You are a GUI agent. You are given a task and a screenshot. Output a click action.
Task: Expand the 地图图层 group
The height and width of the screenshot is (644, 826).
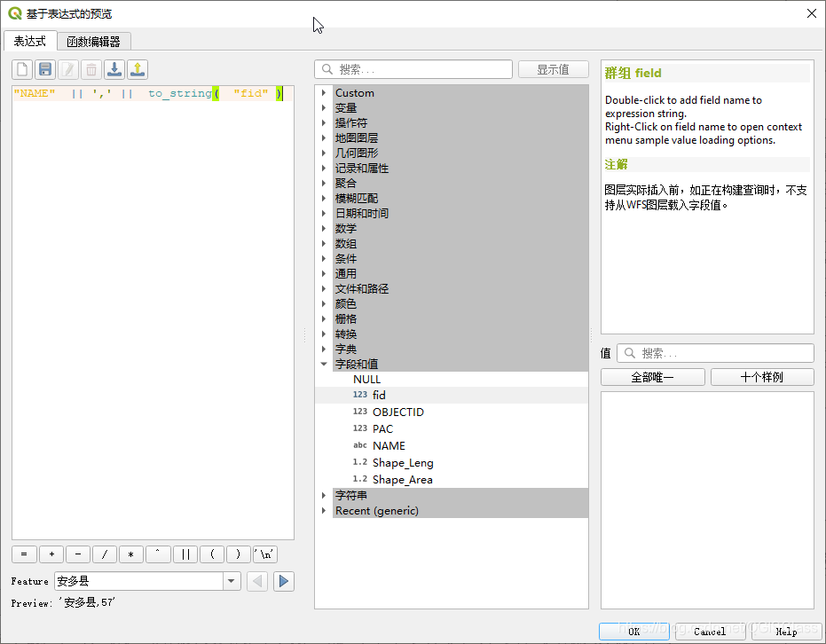coord(324,138)
